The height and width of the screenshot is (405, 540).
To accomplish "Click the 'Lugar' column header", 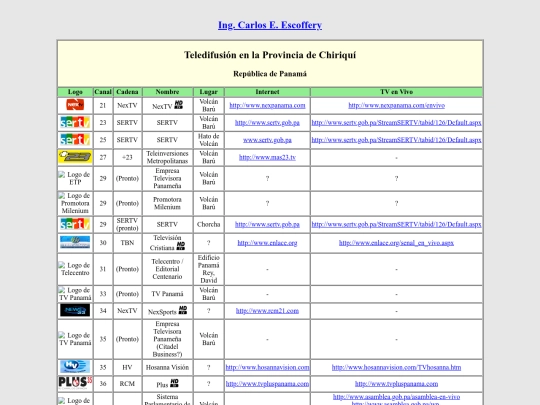I will (x=209, y=92).
